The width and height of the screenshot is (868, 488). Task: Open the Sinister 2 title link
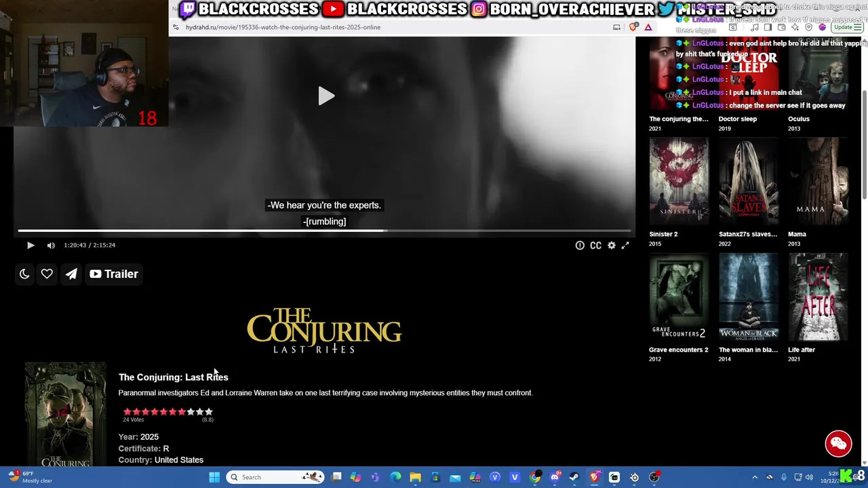663,234
